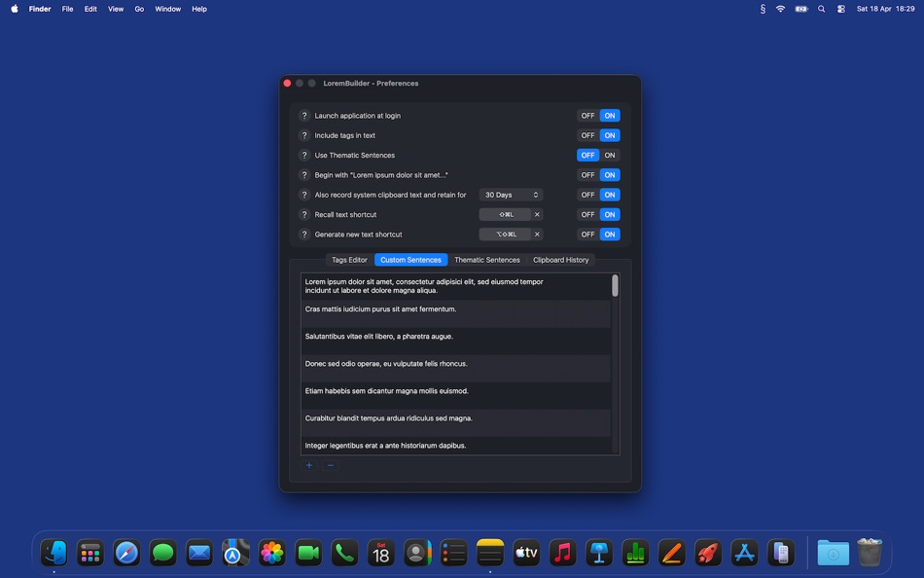The width and height of the screenshot is (924, 578).
Task: Open Numbers from the Dock
Action: coord(635,554)
